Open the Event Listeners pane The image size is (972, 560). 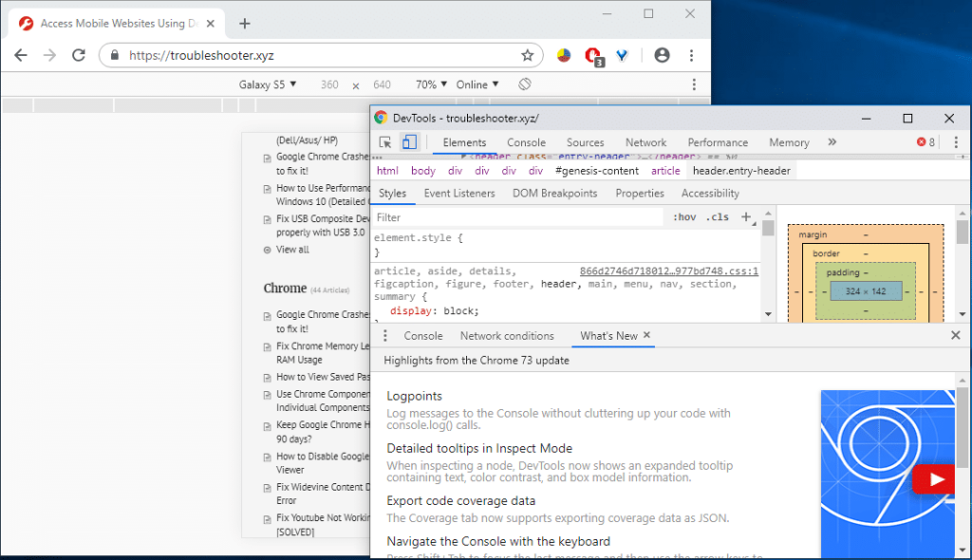(x=459, y=194)
